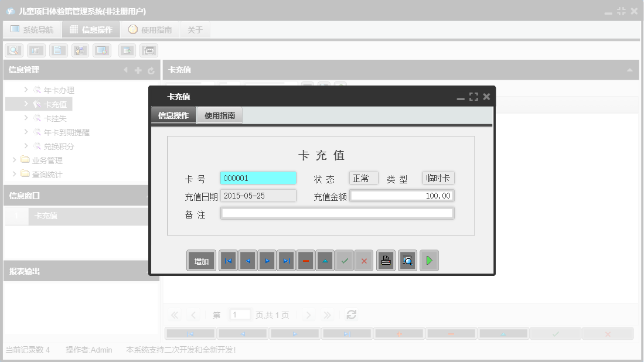This screenshot has width=644, height=362.
Task: Toggle the 状态 field showing 正常
Action: click(363, 178)
